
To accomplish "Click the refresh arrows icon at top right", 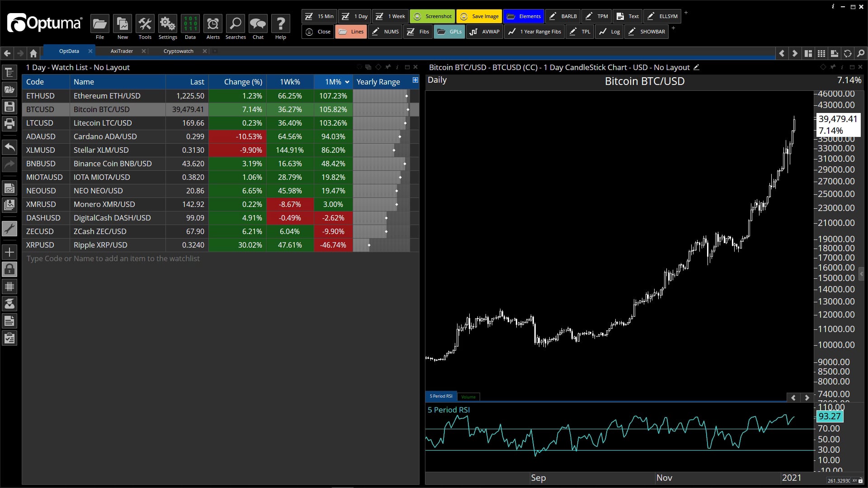I will coord(848,53).
